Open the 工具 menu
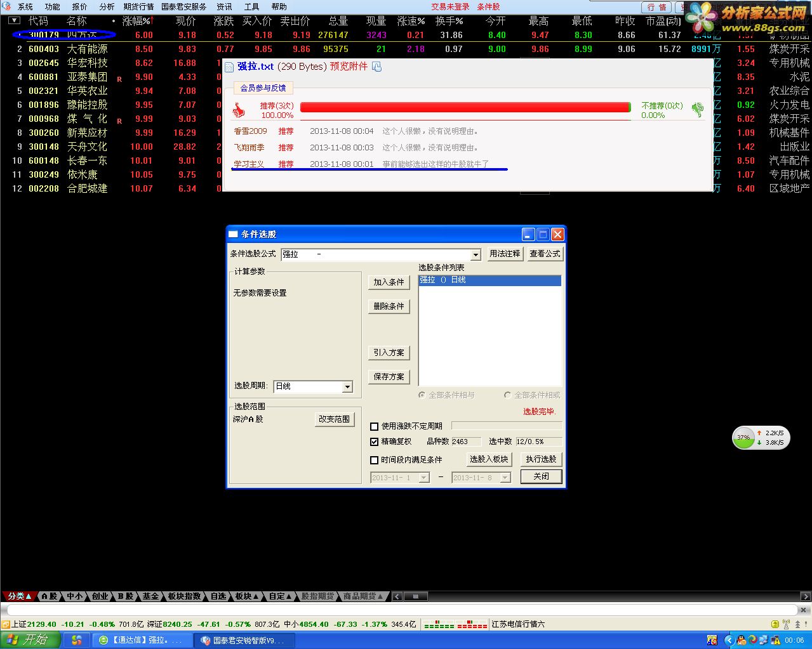This screenshot has height=649, width=812. [x=252, y=6]
